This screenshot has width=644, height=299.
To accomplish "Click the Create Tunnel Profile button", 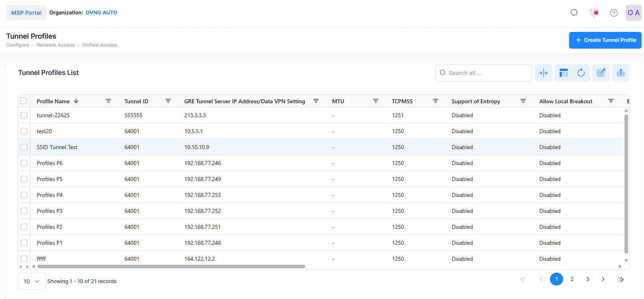I will click(605, 40).
